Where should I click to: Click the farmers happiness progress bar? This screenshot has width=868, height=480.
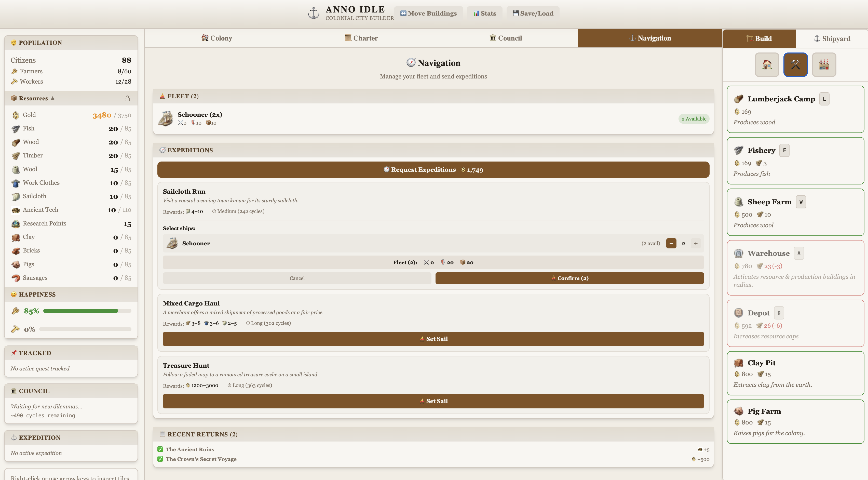tap(87, 311)
